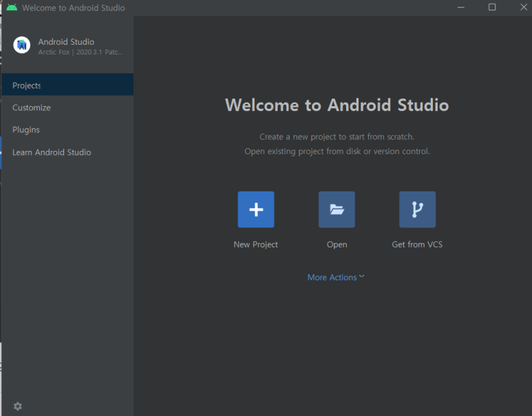Maximize the Welcome window
532x416 pixels.
[492, 7]
